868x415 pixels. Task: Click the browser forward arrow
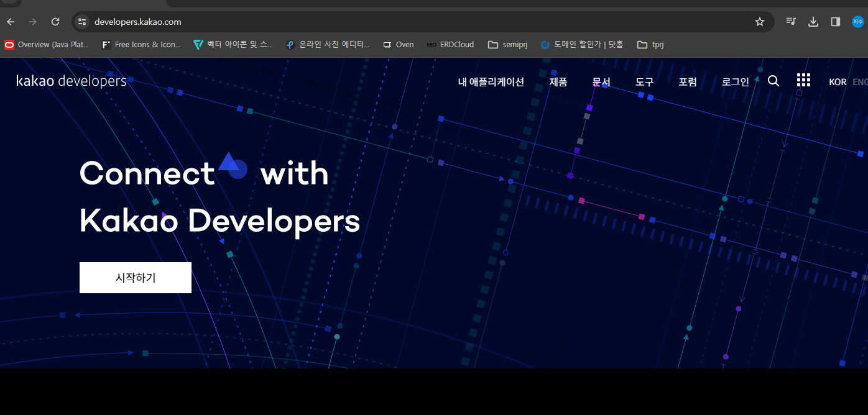pyautogui.click(x=33, y=22)
